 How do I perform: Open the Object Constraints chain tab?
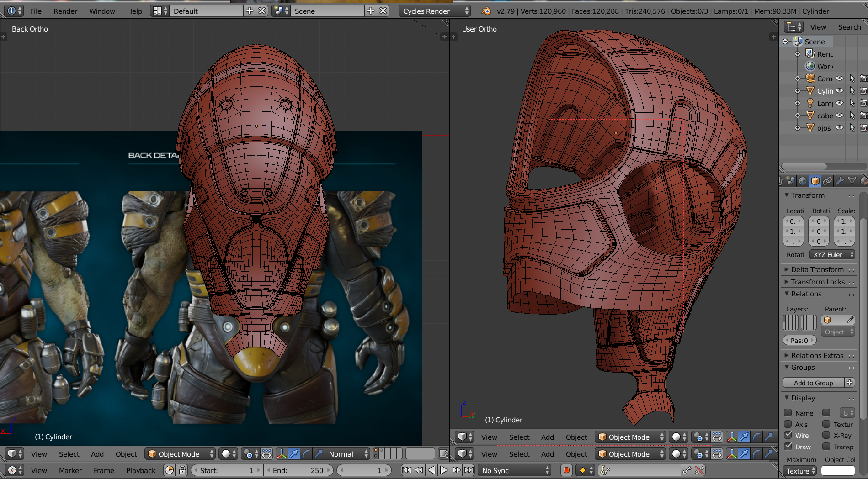[827, 181]
